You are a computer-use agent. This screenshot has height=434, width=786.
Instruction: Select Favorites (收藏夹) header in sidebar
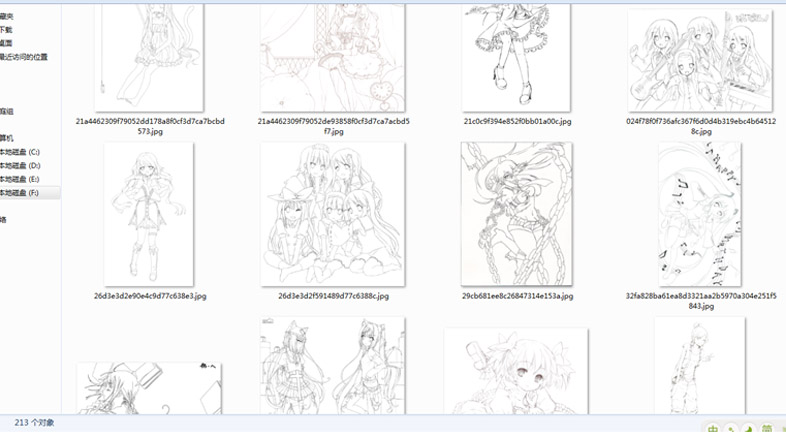click(x=7, y=16)
